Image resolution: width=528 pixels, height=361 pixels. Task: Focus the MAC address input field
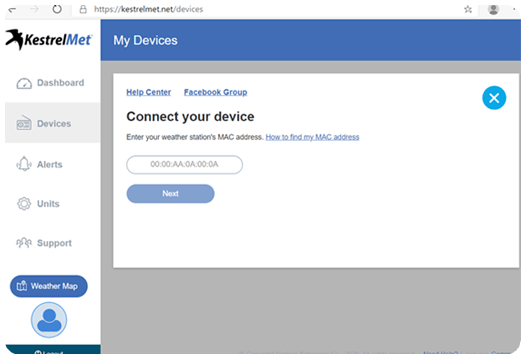pyautogui.click(x=185, y=164)
